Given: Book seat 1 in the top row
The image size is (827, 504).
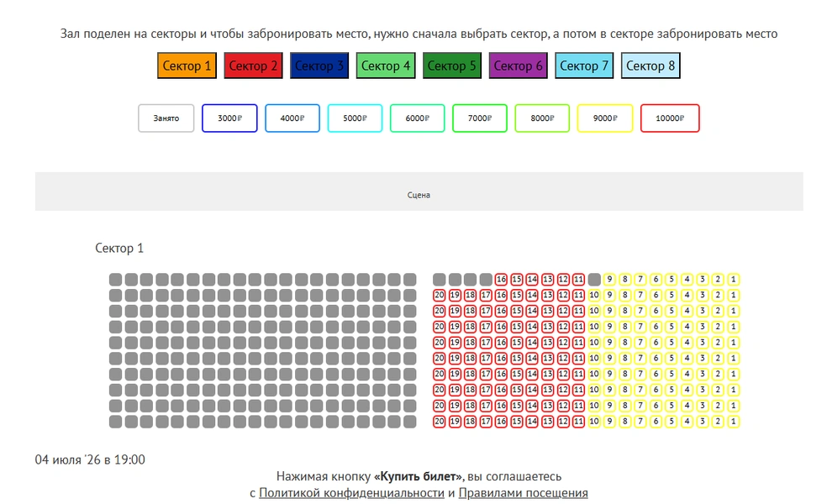Looking at the screenshot, I should [733, 280].
